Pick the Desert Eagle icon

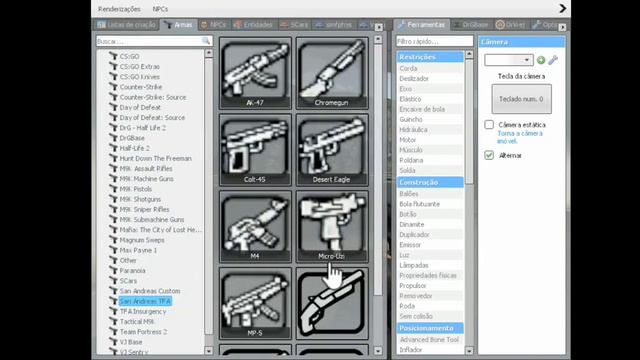tap(332, 150)
